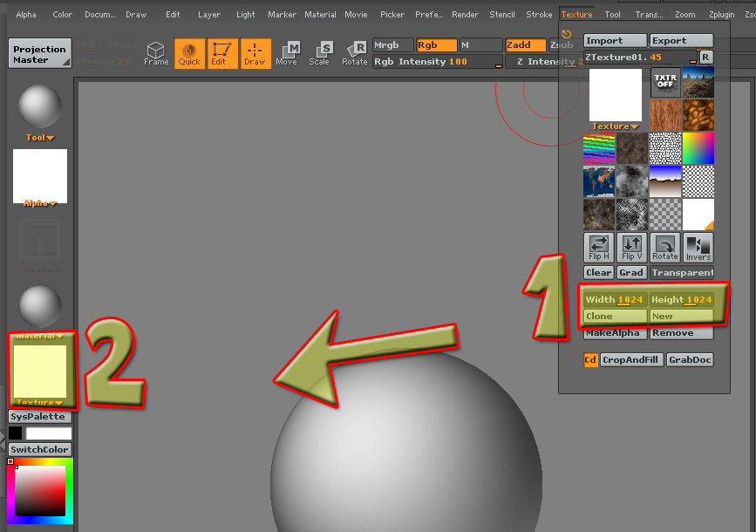Image resolution: width=756 pixels, height=532 pixels.
Task: Select the Rotate tool
Action: tap(354, 53)
